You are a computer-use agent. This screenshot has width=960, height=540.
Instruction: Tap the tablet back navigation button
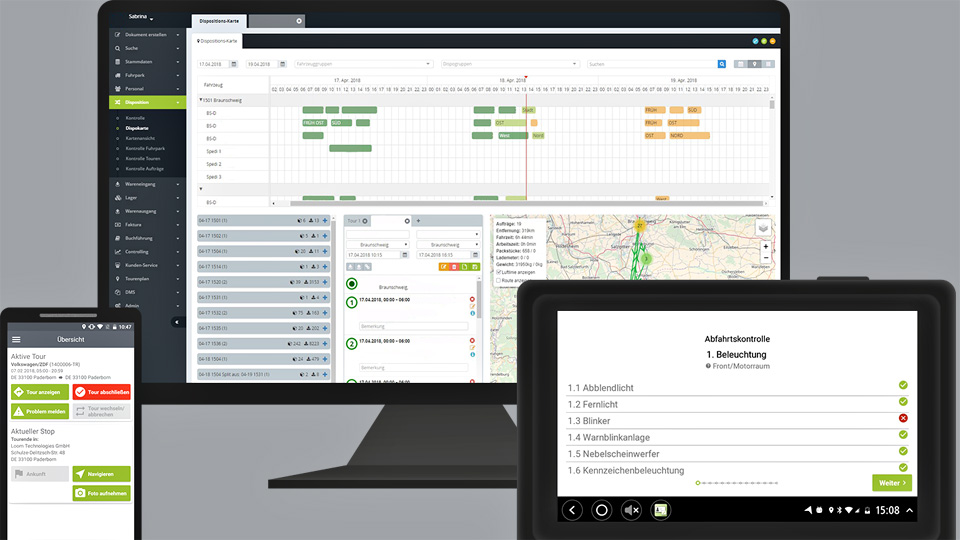point(572,510)
